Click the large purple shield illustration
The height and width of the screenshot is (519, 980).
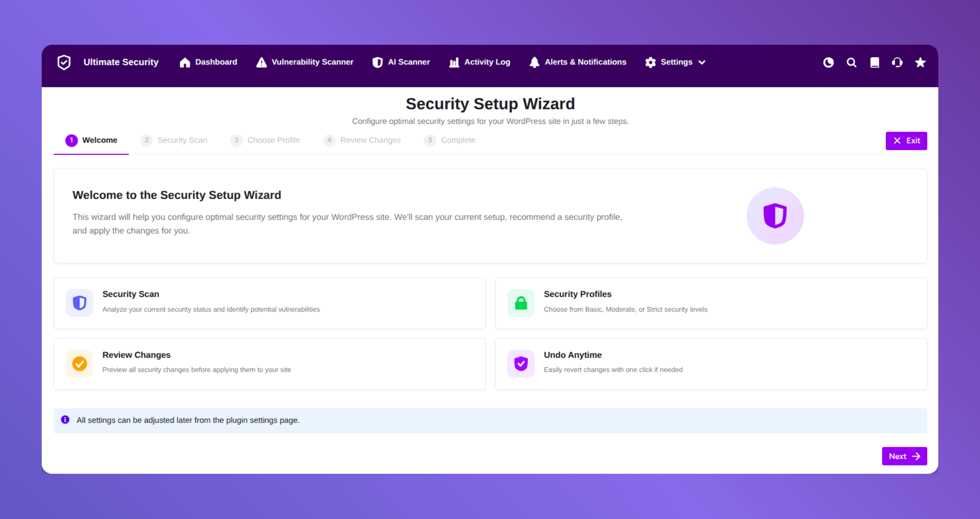(x=775, y=216)
